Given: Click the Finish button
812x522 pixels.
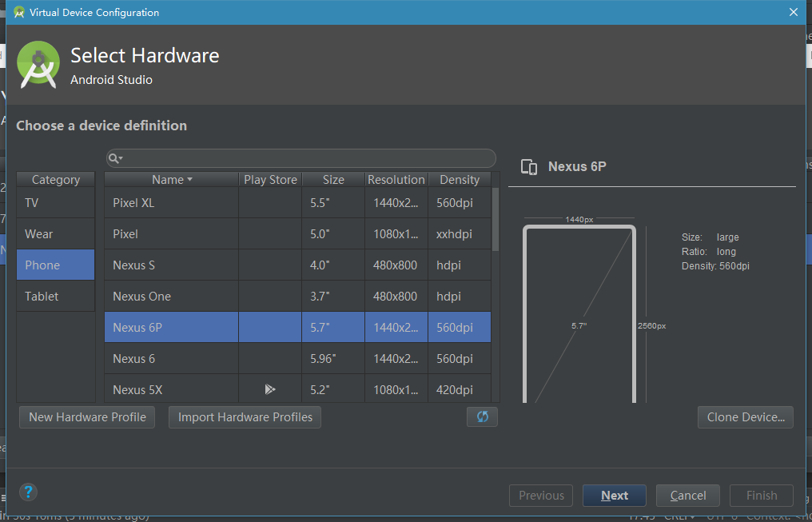Looking at the screenshot, I should (x=761, y=495).
